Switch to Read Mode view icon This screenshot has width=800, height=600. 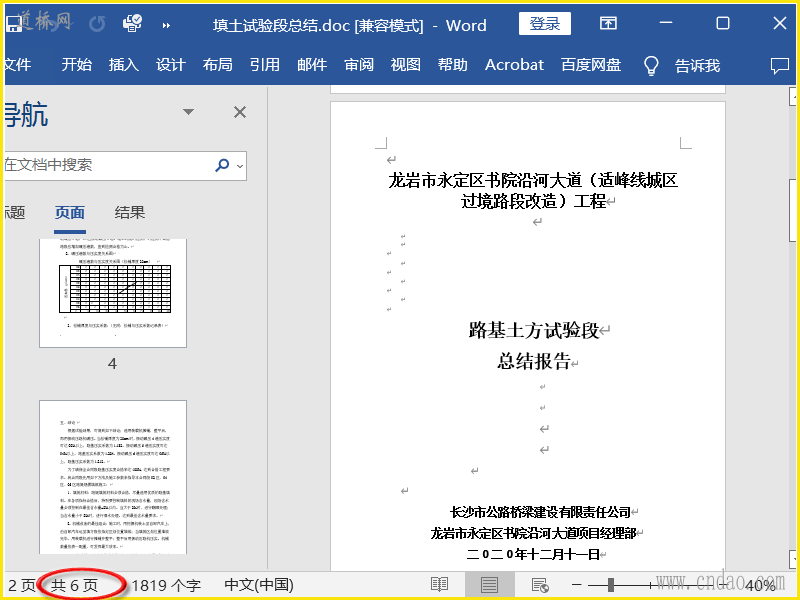coord(439,585)
